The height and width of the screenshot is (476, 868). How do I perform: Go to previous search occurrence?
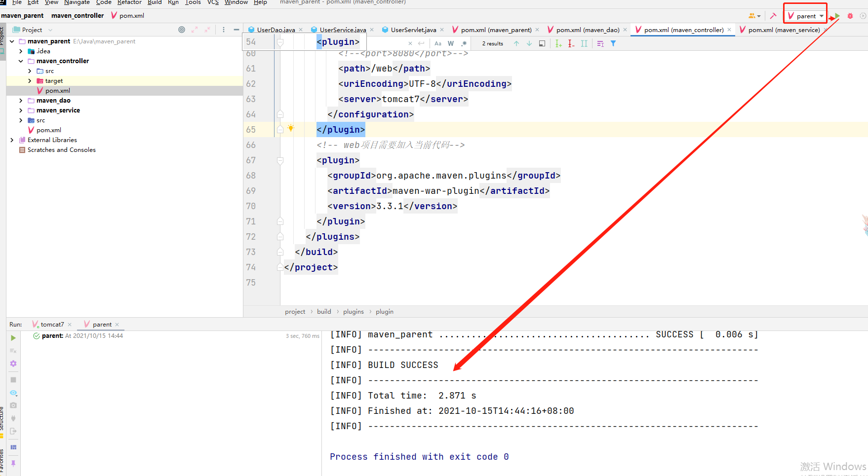click(516, 43)
